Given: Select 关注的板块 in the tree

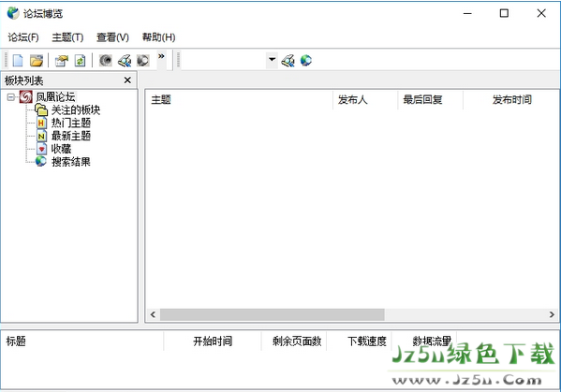Looking at the screenshot, I should 76,109.
